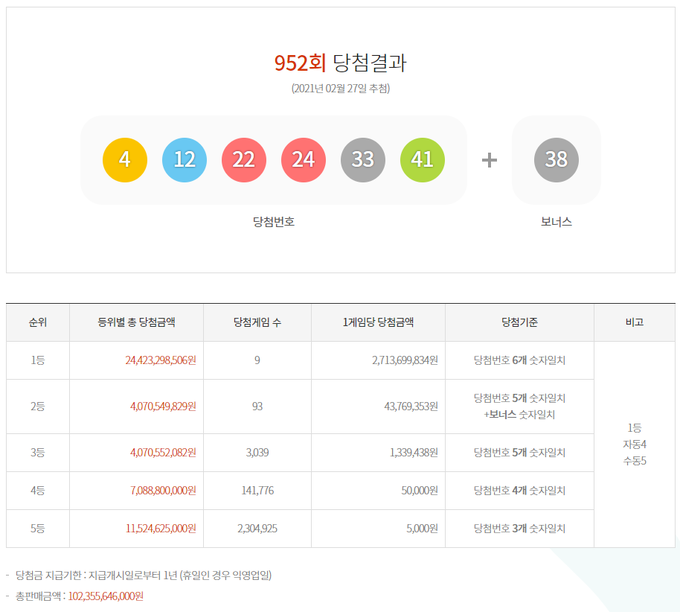
Task: Click the per-game prize 50,000원
Action: point(420,491)
